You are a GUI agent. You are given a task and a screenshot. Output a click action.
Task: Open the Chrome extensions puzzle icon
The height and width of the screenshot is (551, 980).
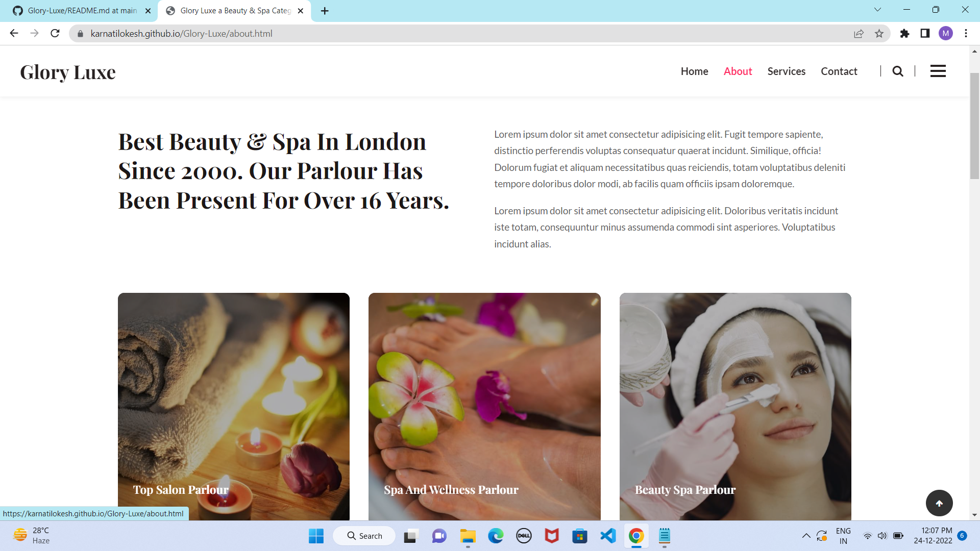pyautogui.click(x=904, y=34)
